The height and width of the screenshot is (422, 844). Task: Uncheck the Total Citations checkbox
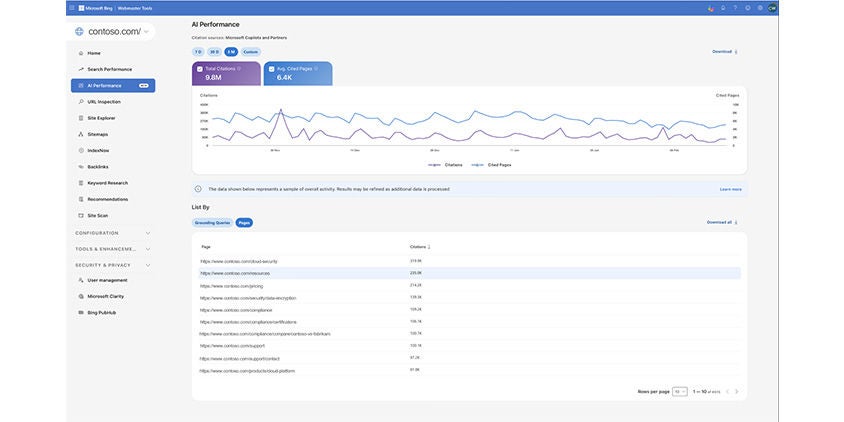coord(200,69)
